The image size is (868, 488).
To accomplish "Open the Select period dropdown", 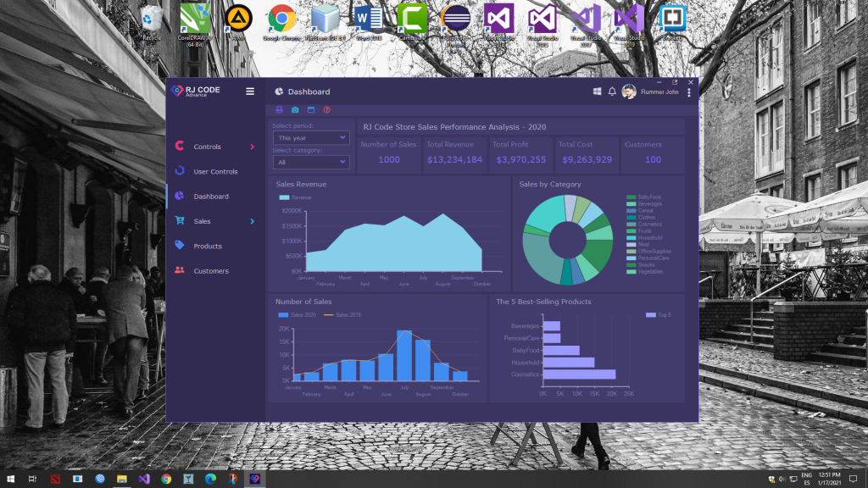I will 310,137.
